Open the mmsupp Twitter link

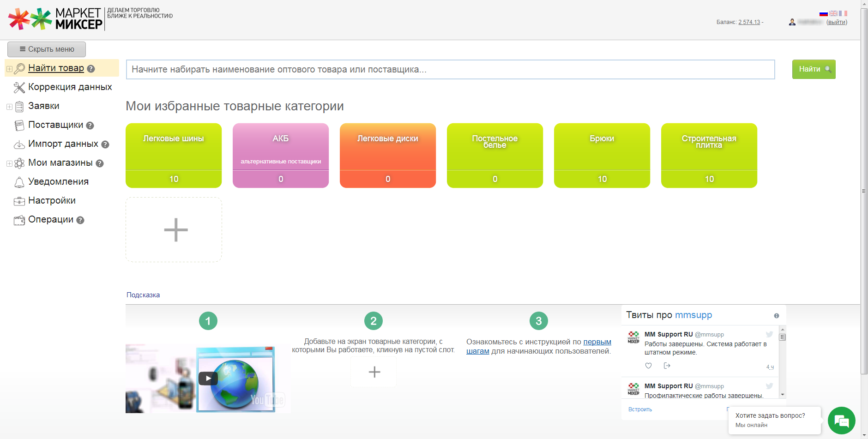tap(693, 315)
